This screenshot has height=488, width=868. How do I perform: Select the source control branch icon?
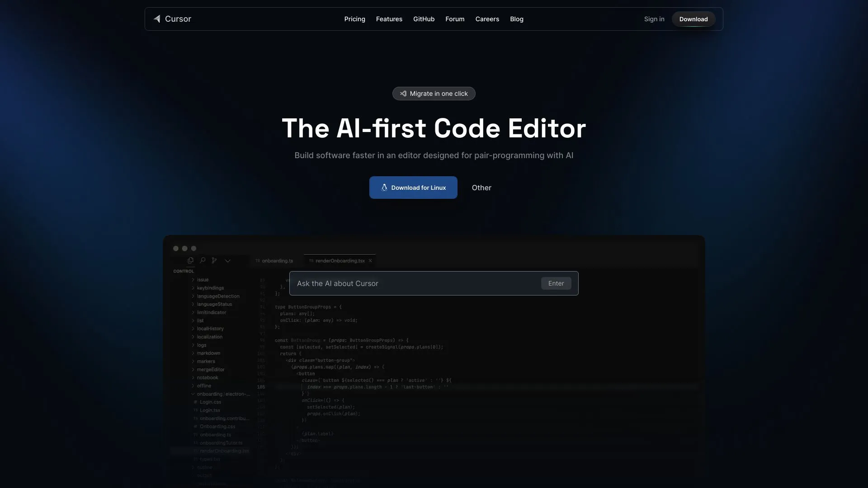point(215,261)
